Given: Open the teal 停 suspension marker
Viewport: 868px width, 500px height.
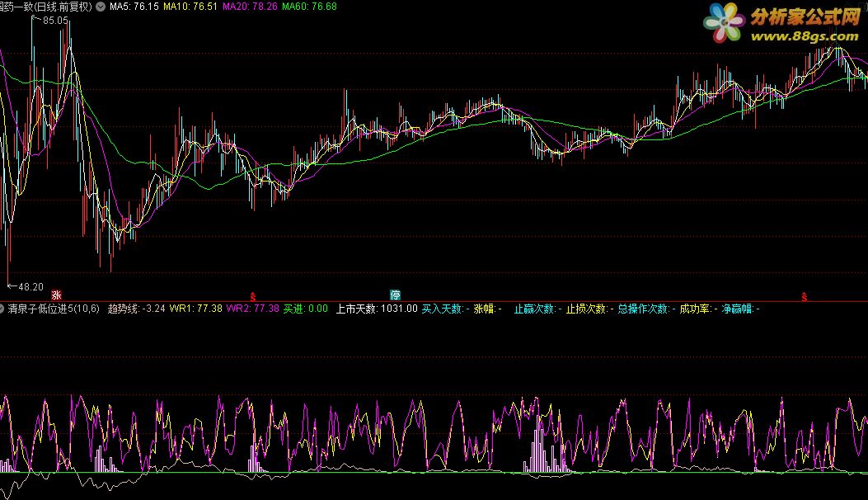Looking at the screenshot, I should tap(395, 295).
